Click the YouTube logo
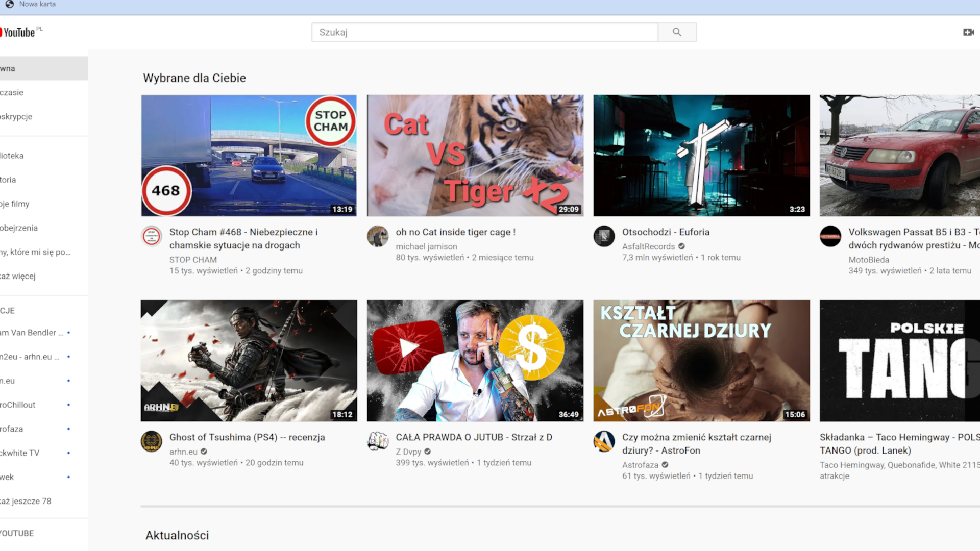This screenshot has height=551, width=980. pyautogui.click(x=19, y=32)
